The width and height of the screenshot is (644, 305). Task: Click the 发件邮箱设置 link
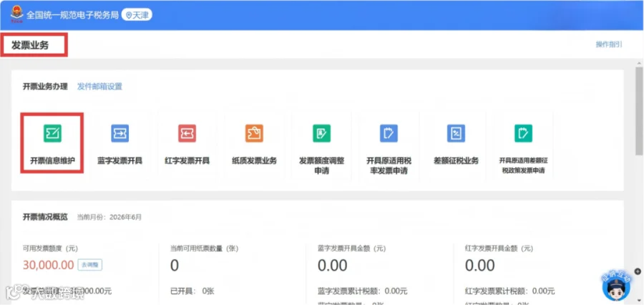(99, 87)
